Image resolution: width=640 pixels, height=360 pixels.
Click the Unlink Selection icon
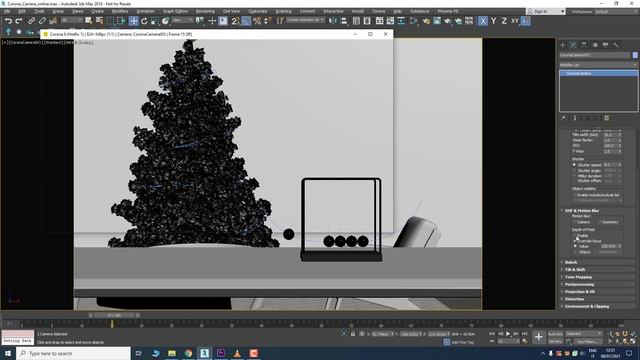[x=42, y=20]
